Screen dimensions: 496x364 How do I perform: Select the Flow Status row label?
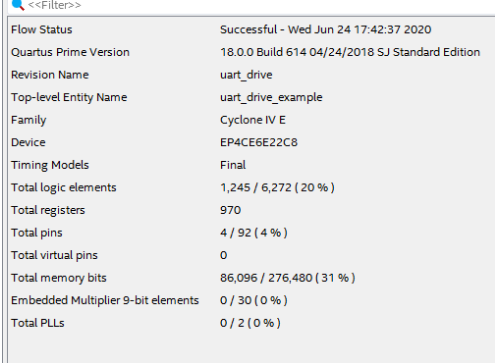pyautogui.click(x=42, y=30)
